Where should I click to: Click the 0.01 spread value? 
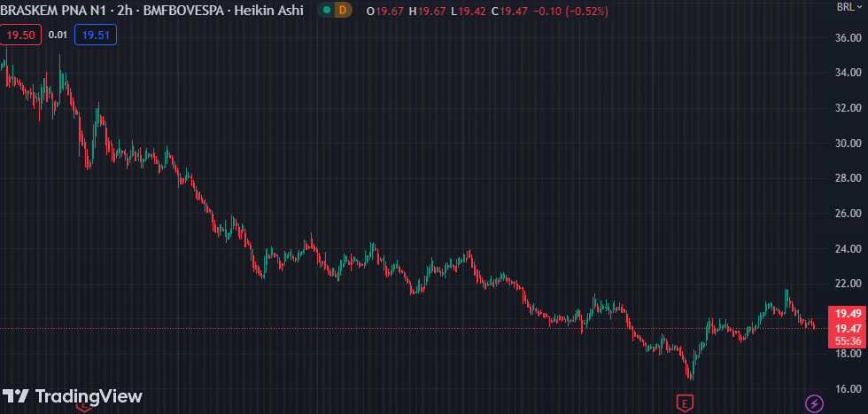[58, 35]
